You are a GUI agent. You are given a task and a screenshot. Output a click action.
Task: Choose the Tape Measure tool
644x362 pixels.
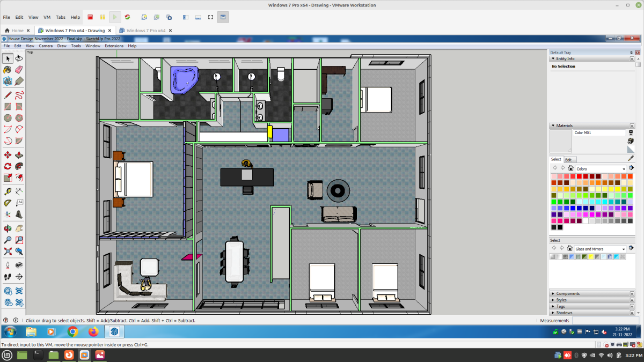(x=8, y=191)
